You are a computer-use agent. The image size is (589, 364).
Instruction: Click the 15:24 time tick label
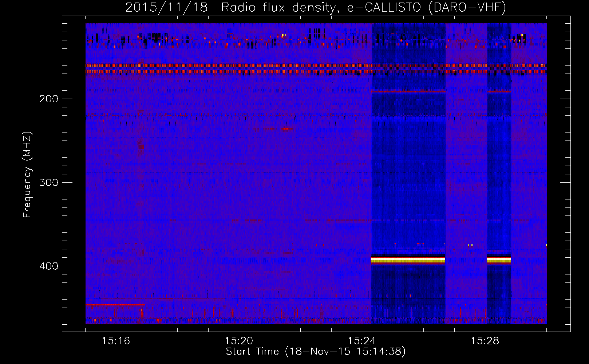[x=362, y=341]
